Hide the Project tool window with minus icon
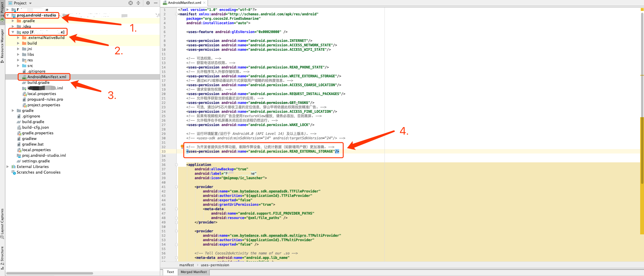 [156, 3]
